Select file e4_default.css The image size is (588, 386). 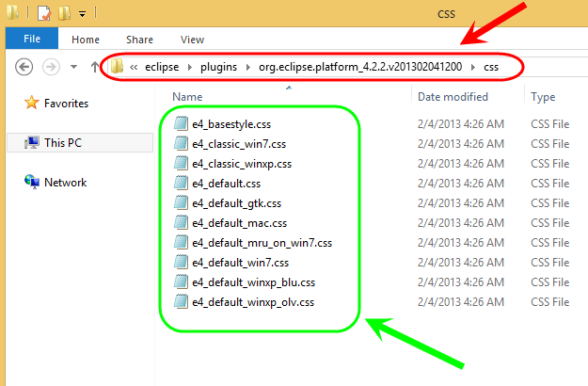[226, 184]
